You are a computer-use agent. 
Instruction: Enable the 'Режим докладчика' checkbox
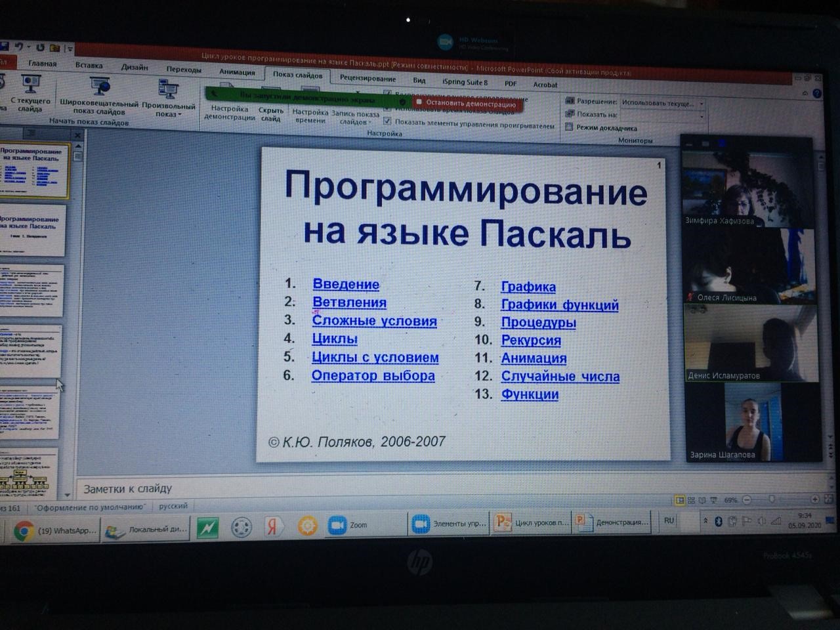pos(570,127)
